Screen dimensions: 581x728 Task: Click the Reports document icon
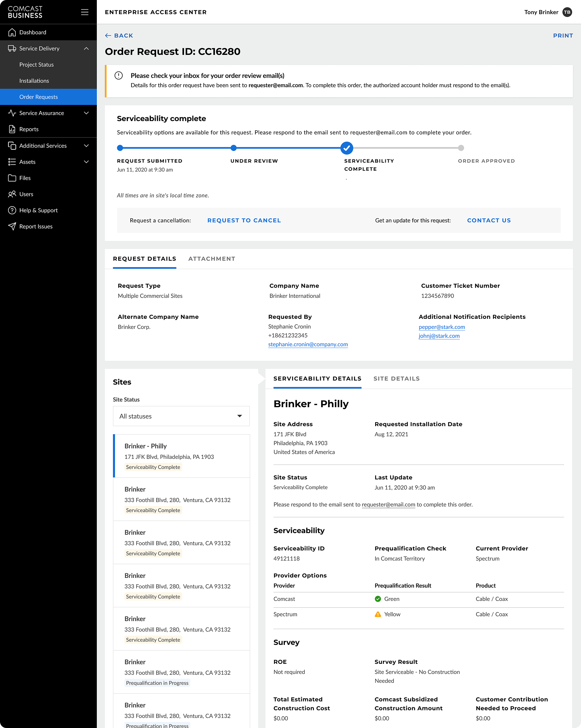click(12, 129)
